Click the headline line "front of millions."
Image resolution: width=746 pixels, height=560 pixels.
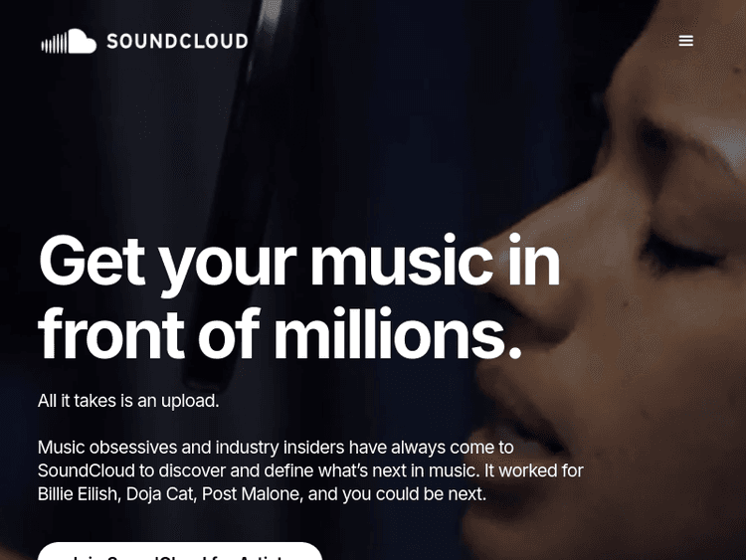280,334
